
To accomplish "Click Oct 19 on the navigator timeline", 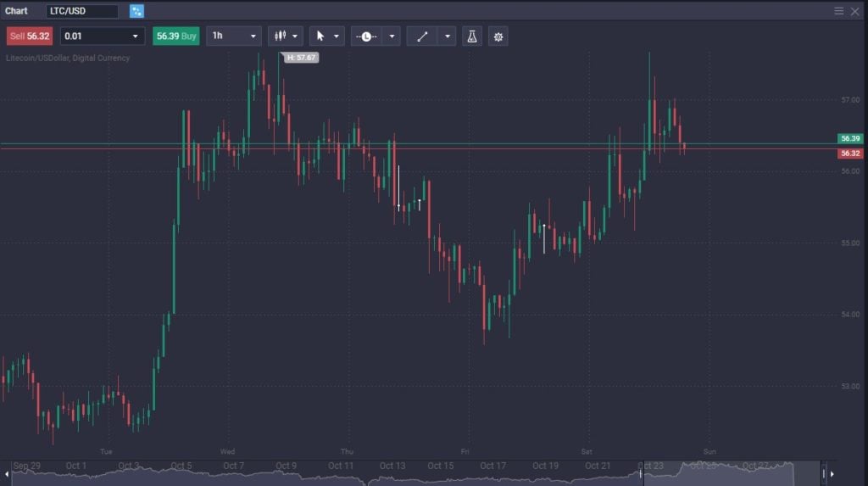I will click(x=545, y=466).
